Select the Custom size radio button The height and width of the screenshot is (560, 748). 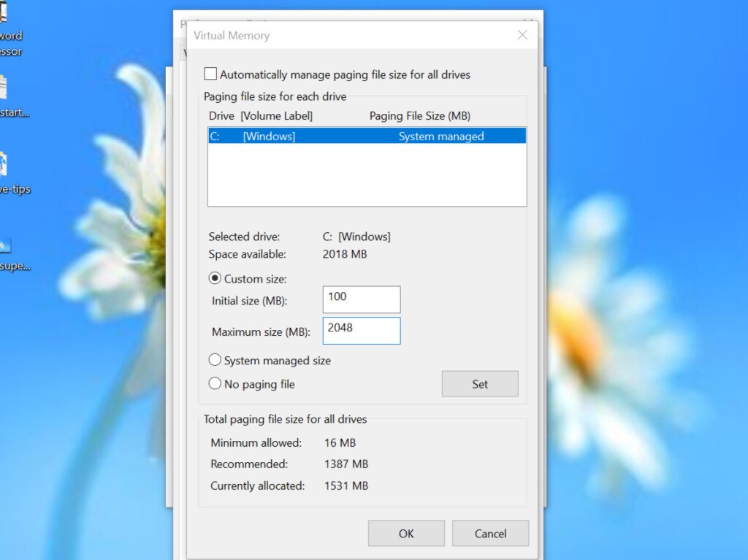tap(215, 279)
